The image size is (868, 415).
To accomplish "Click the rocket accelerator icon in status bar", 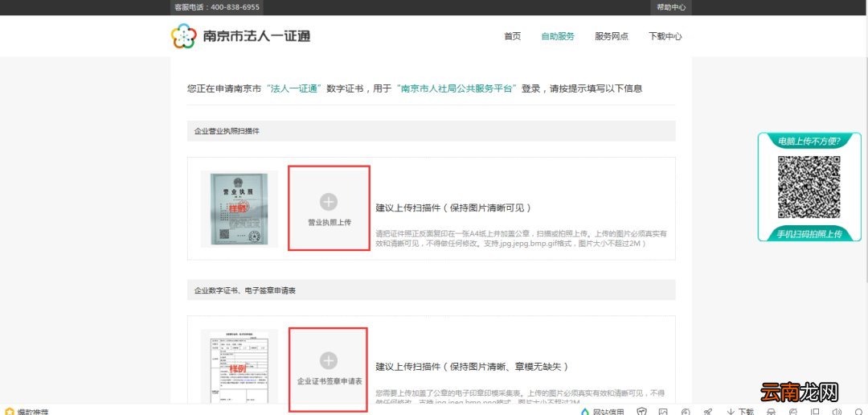I will point(707,412).
